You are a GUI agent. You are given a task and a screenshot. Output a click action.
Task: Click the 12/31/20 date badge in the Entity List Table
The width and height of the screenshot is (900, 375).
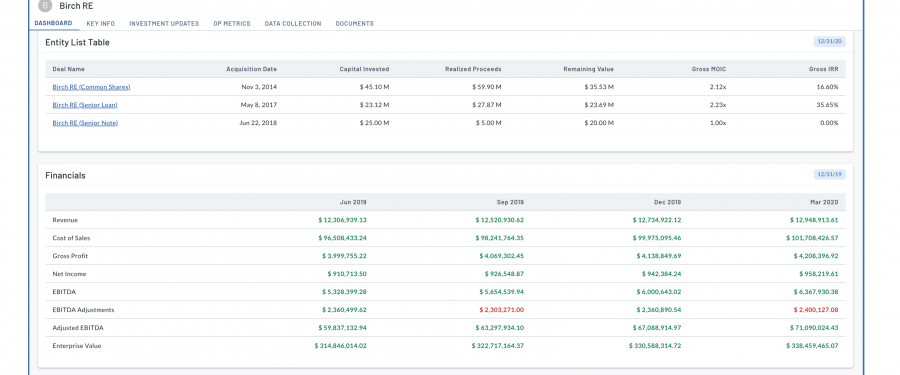(829, 41)
